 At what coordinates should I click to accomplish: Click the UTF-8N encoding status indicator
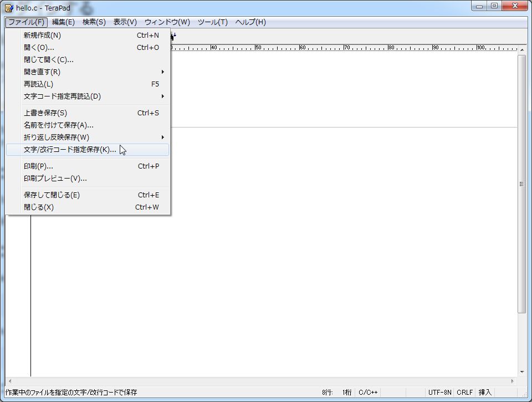click(x=439, y=393)
